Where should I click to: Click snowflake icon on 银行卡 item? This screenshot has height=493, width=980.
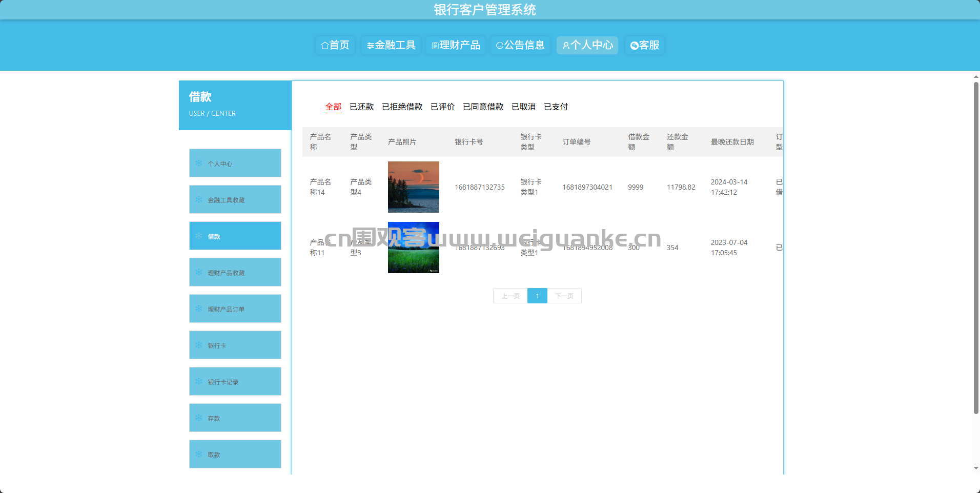tap(199, 345)
